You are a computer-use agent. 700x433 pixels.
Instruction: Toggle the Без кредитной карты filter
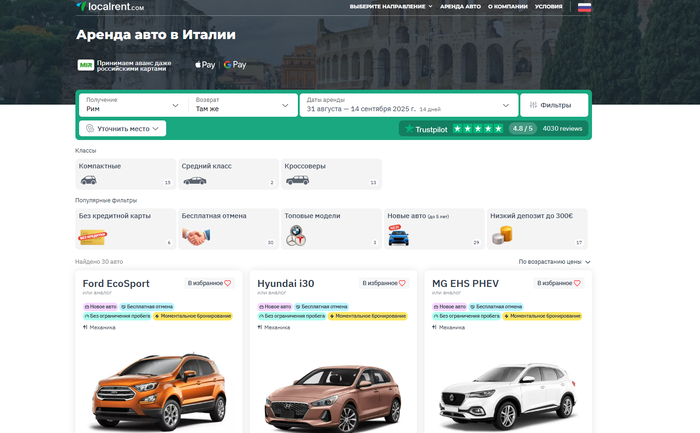pyautogui.click(x=125, y=229)
